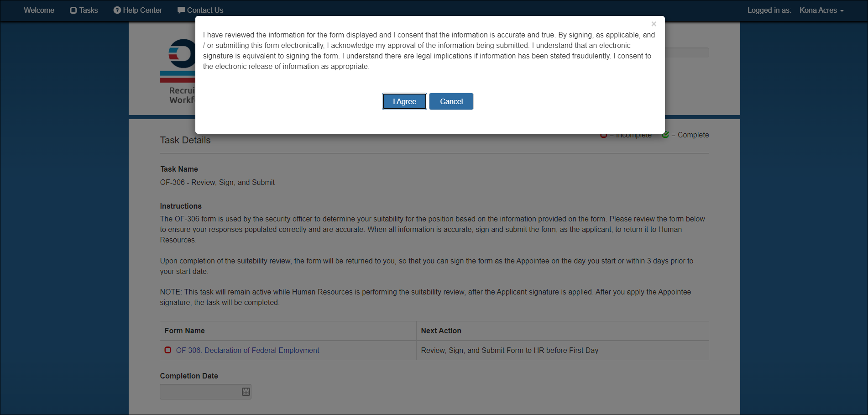This screenshot has height=415, width=868.
Task: Click the 'Completion Date' label
Action: 189,376
